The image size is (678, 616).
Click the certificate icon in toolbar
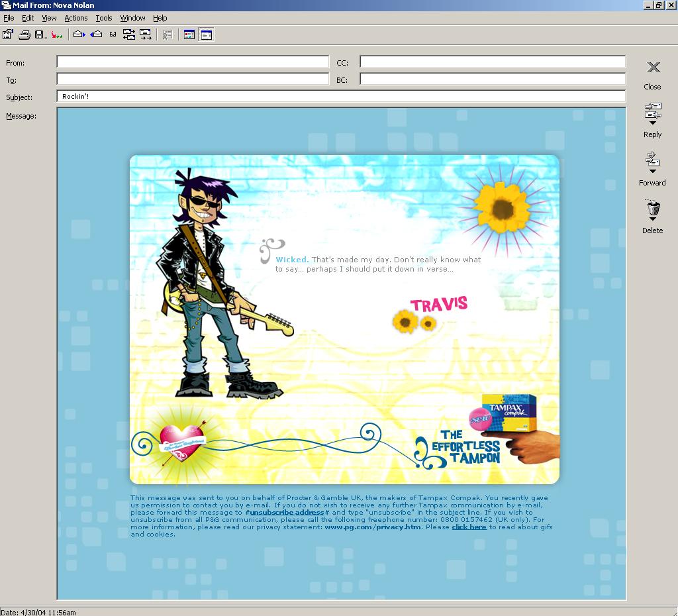click(x=168, y=34)
